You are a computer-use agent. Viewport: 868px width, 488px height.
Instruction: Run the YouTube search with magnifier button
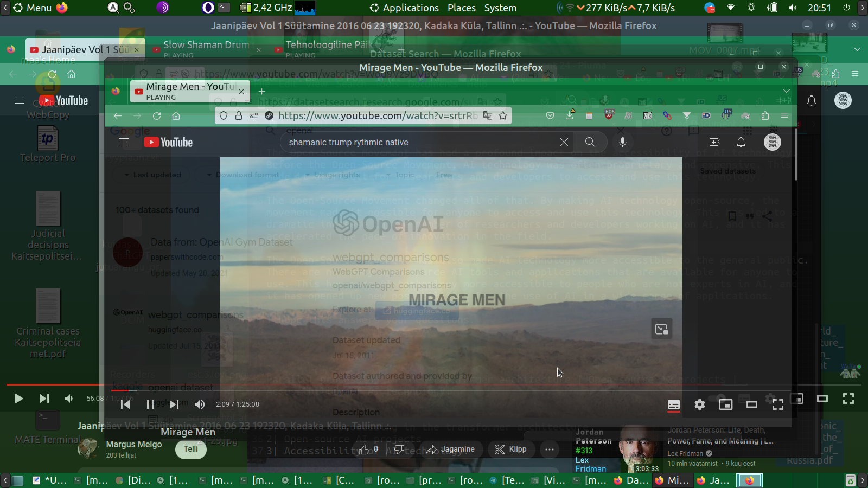[590, 142]
